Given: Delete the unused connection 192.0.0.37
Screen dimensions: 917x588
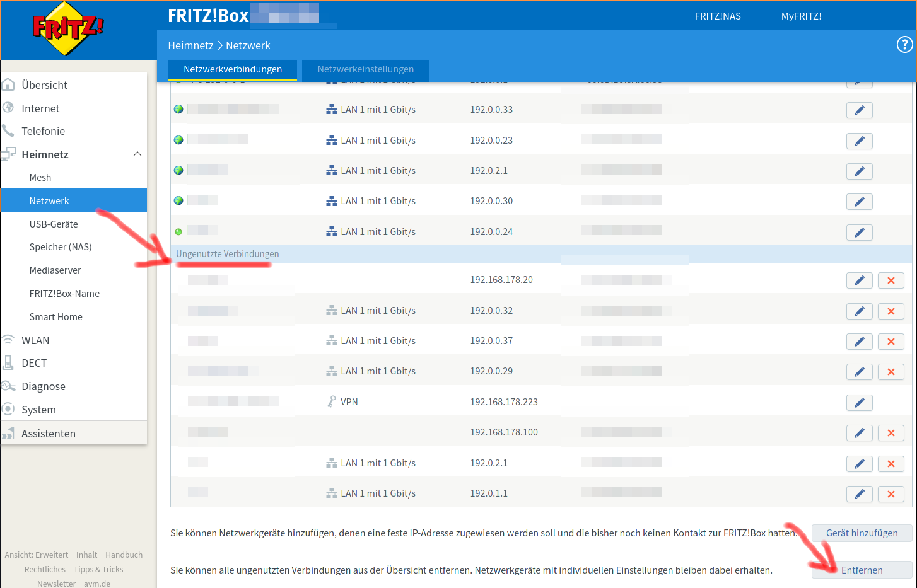Looking at the screenshot, I should 891,342.
